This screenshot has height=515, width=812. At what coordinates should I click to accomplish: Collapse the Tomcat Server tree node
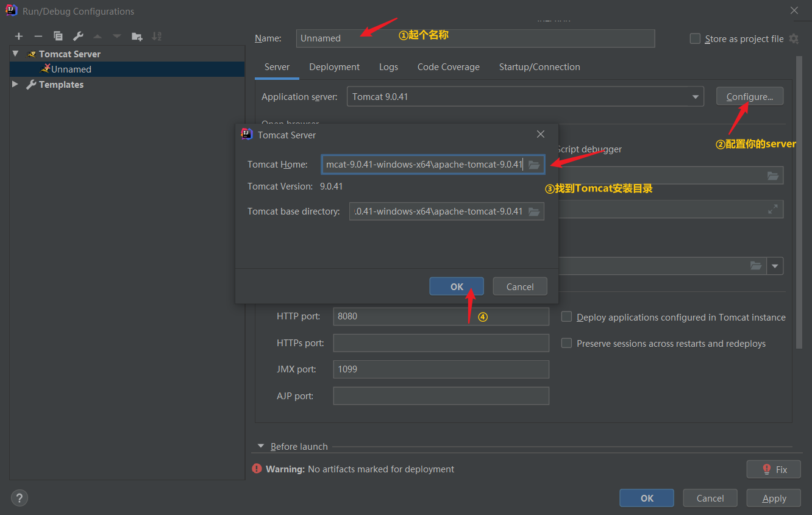pos(16,54)
